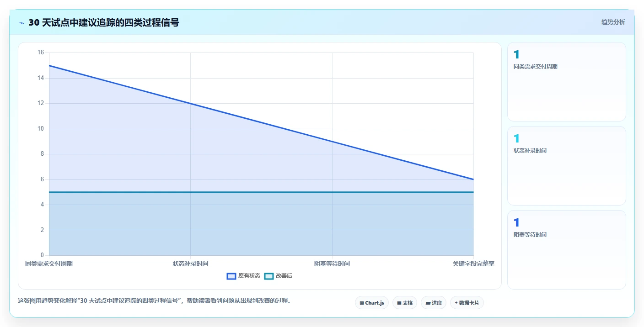644x327 pixels.
Task: Click y-axis value 6
Action: (x=42, y=179)
